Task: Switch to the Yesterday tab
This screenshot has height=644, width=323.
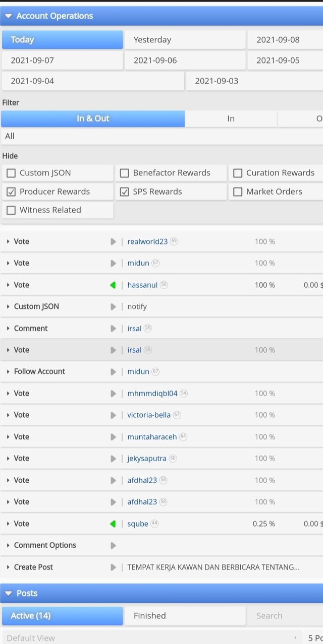Action: 185,40
